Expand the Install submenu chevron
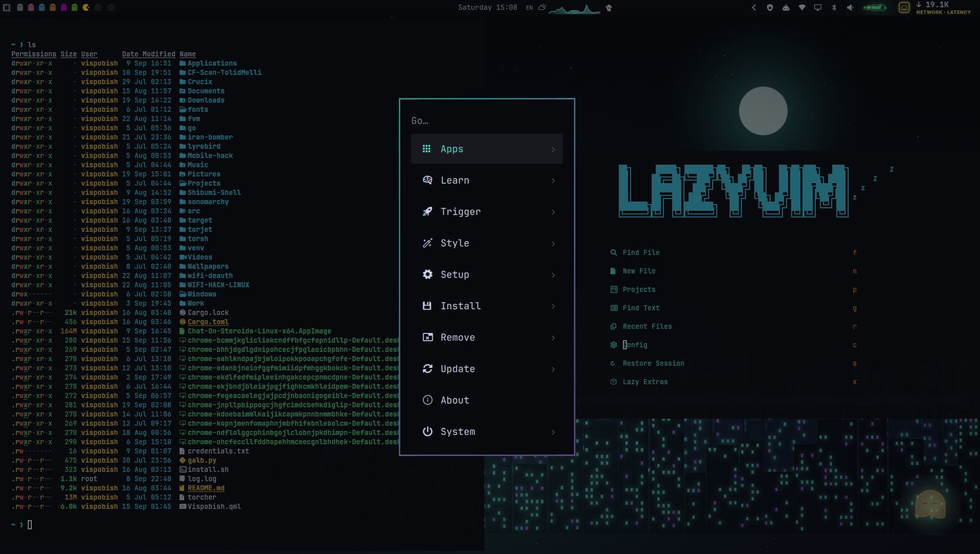This screenshot has height=554, width=980. pos(553,306)
